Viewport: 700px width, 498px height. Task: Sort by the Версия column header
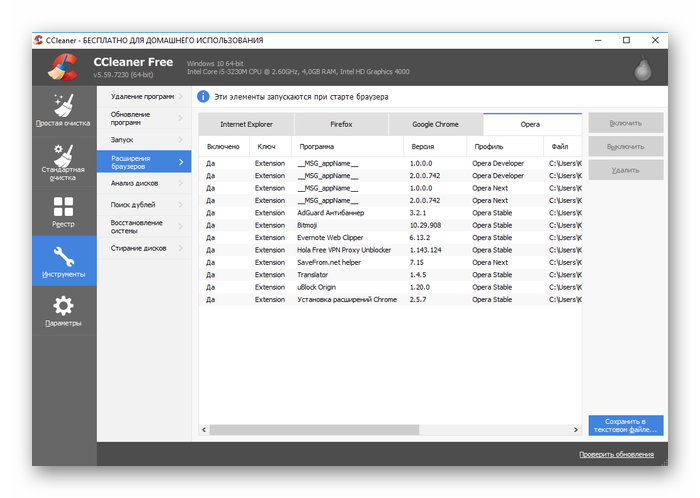pos(435,146)
